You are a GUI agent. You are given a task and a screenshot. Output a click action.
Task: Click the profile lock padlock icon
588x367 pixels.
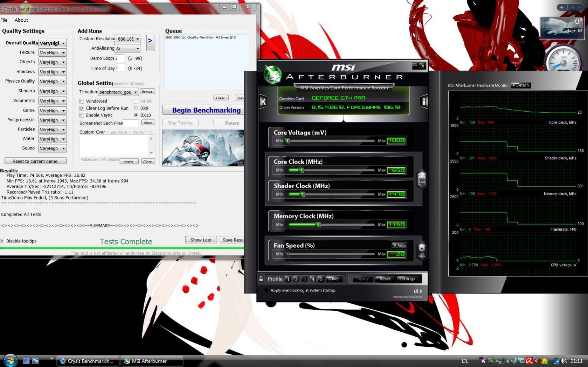[x=261, y=279]
